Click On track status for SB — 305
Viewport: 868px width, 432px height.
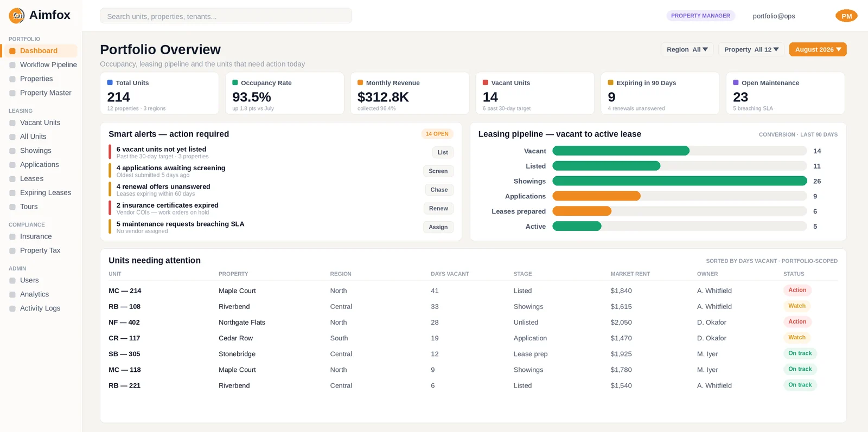(800, 353)
